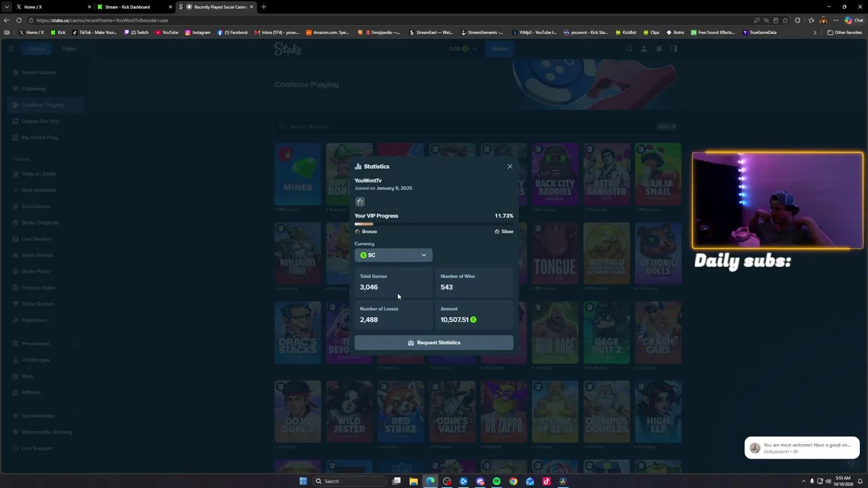
Task: Show more bookmarks with the overflow chevron
Action: click(815, 33)
